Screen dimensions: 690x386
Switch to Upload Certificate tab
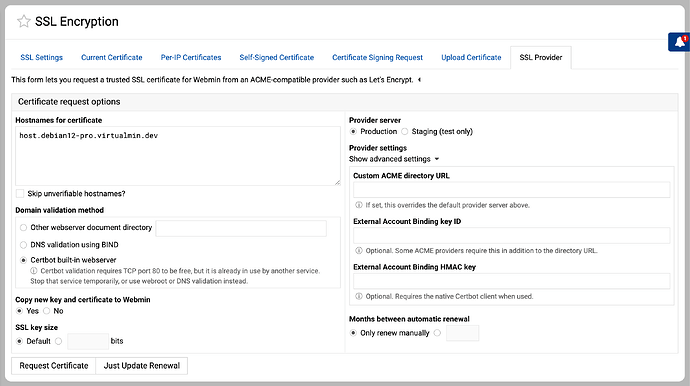471,57
